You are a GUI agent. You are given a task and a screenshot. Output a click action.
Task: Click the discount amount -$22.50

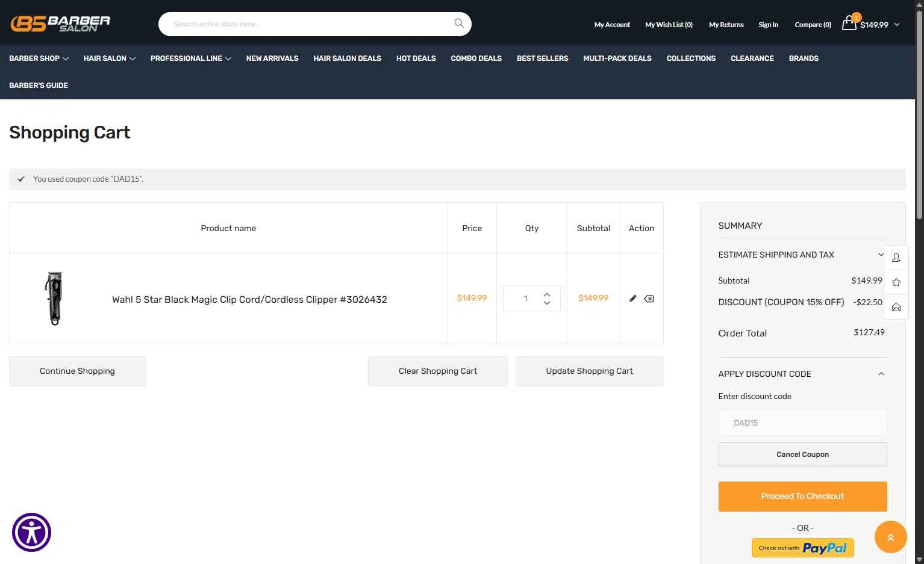[868, 302]
